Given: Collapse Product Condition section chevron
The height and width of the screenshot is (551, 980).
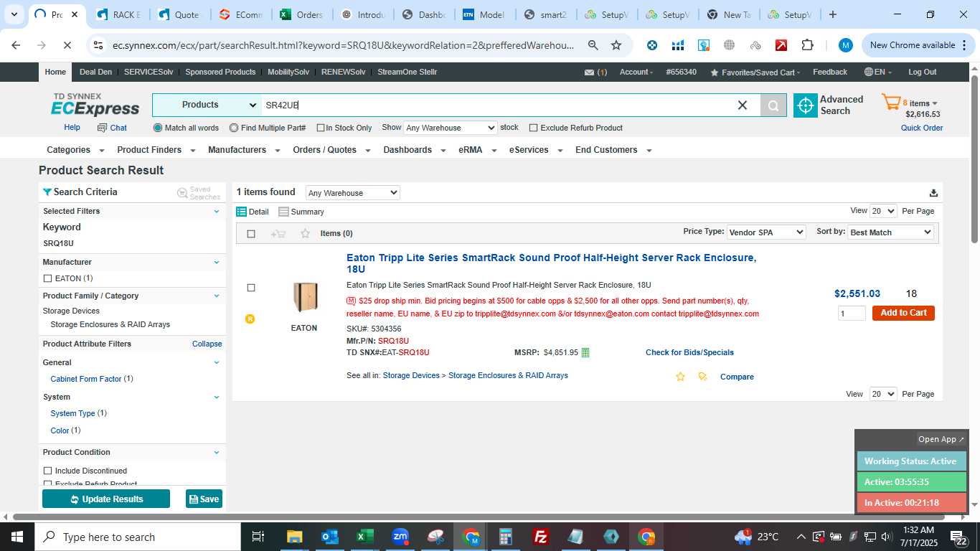Looking at the screenshot, I should point(217,453).
